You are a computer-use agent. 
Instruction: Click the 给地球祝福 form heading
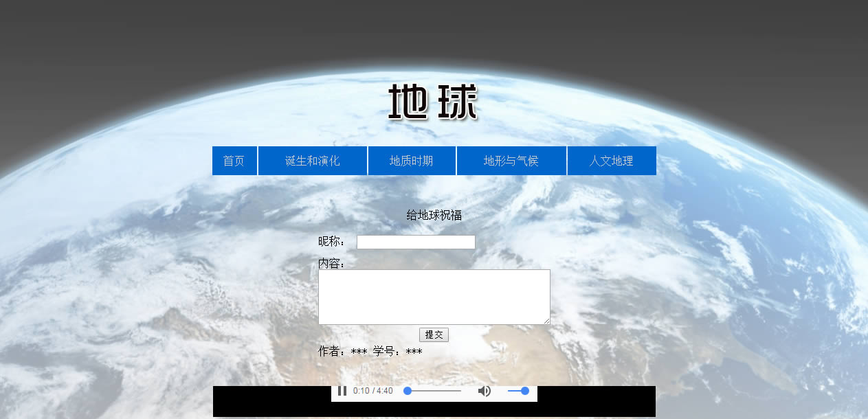click(x=434, y=216)
